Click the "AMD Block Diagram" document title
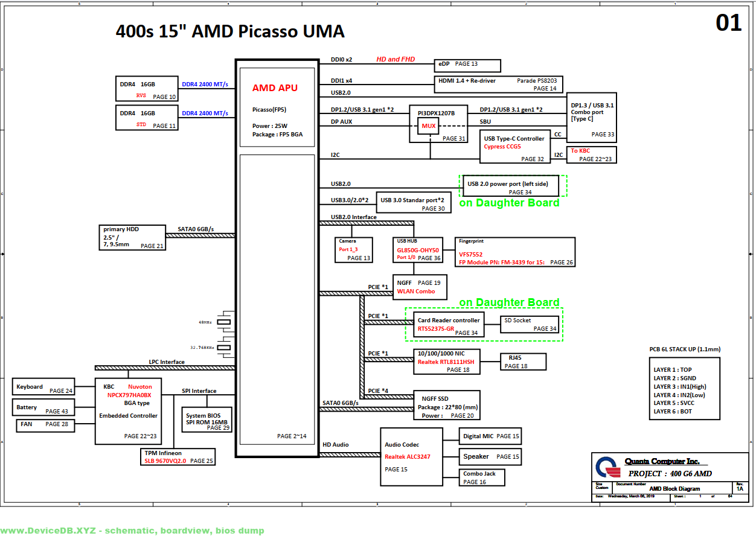The height and width of the screenshot is (536, 756). point(674,489)
